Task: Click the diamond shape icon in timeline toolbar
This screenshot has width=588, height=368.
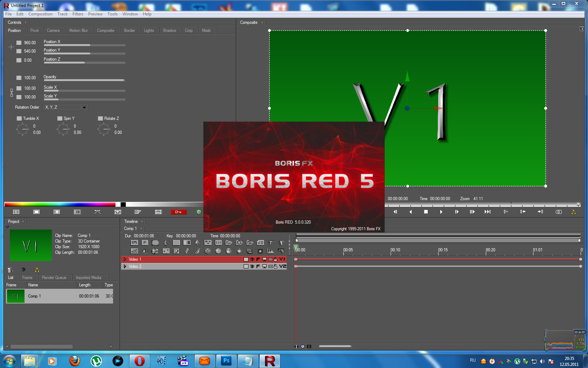Action: [x=239, y=251]
